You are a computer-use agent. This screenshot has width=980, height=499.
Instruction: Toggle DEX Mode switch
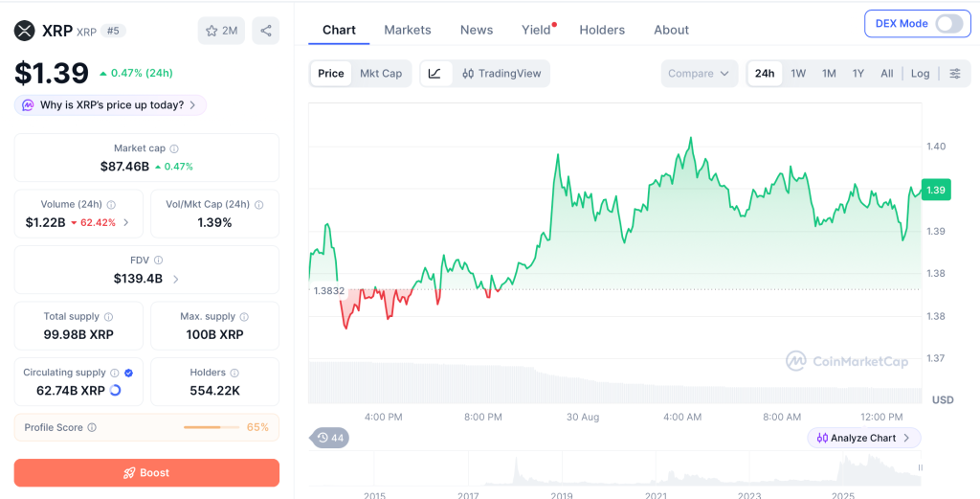949,24
